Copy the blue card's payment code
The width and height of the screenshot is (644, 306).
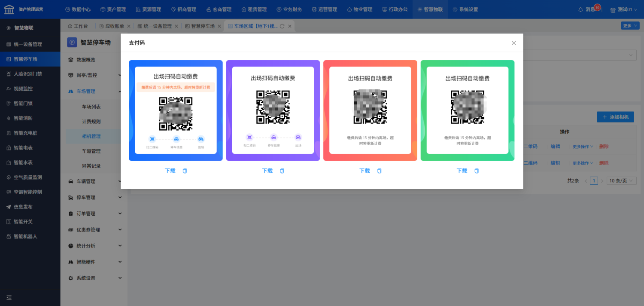coord(185,171)
